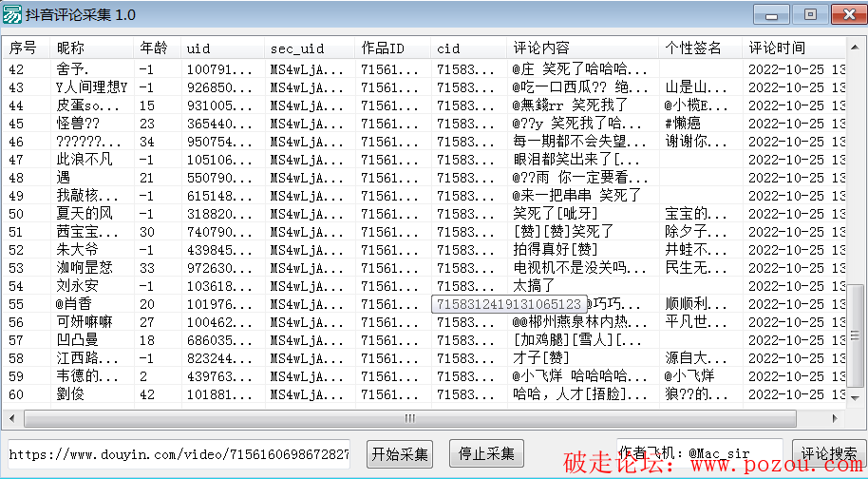Click comment 笑死了[呲牙]
Viewport: 868px width, 479px height.
tap(556, 214)
